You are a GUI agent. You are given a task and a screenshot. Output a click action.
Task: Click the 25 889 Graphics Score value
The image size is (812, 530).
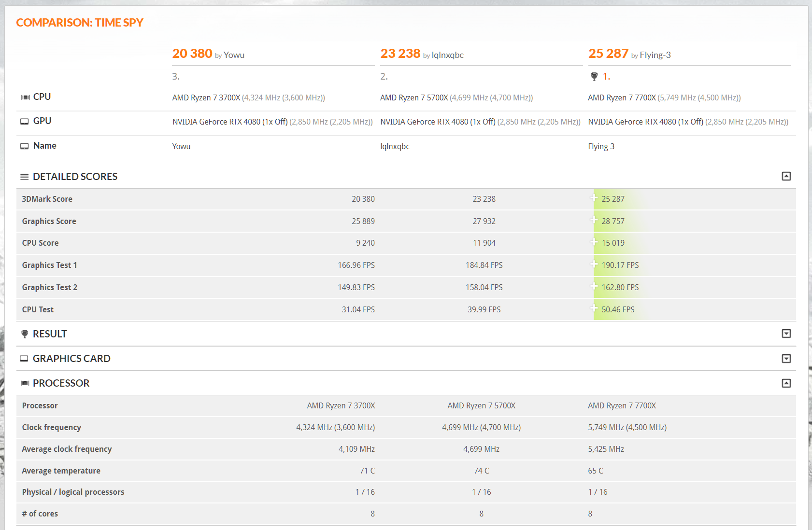(x=363, y=221)
